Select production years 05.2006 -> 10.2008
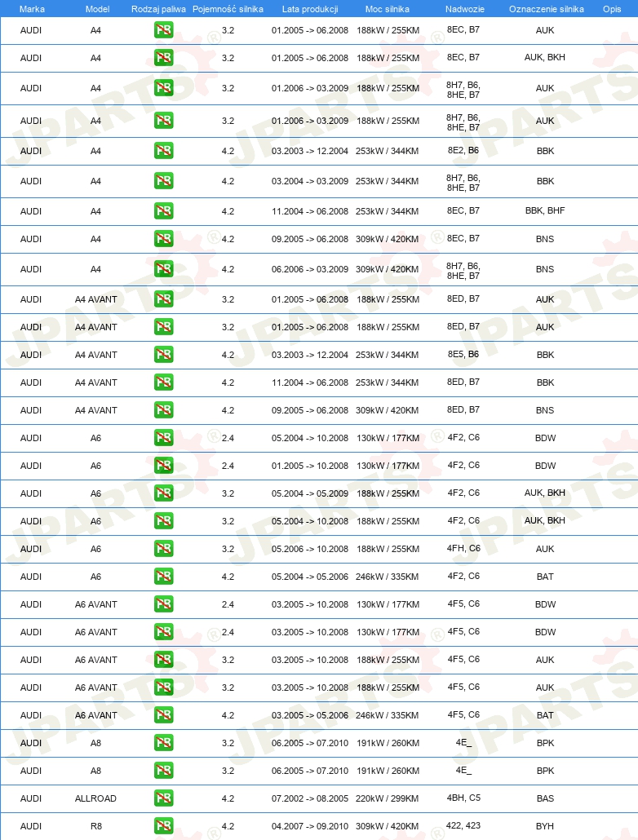Viewport: 638px width, 840px height. (x=310, y=549)
